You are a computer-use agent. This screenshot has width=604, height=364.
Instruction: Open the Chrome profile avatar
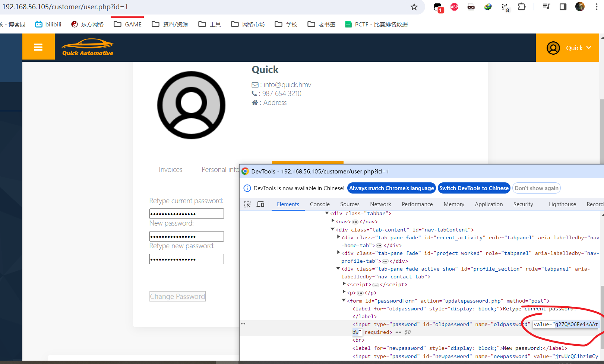pyautogui.click(x=580, y=6)
